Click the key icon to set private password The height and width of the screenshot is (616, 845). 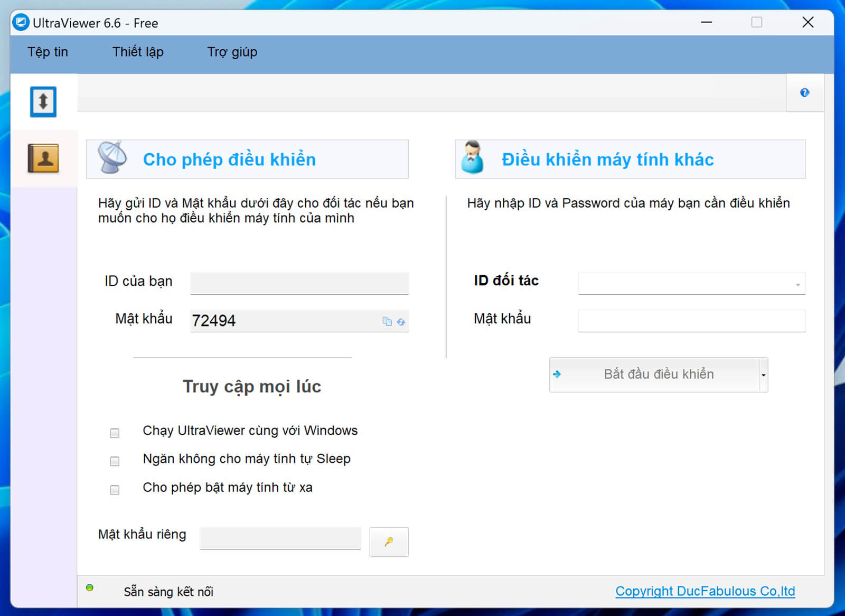[389, 542]
